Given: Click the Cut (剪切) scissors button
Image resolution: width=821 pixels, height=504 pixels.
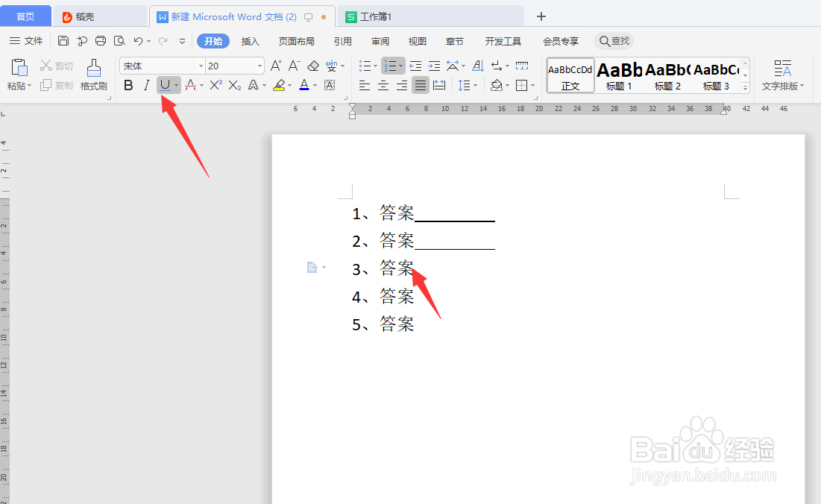Looking at the screenshot, I should (57, 66).
